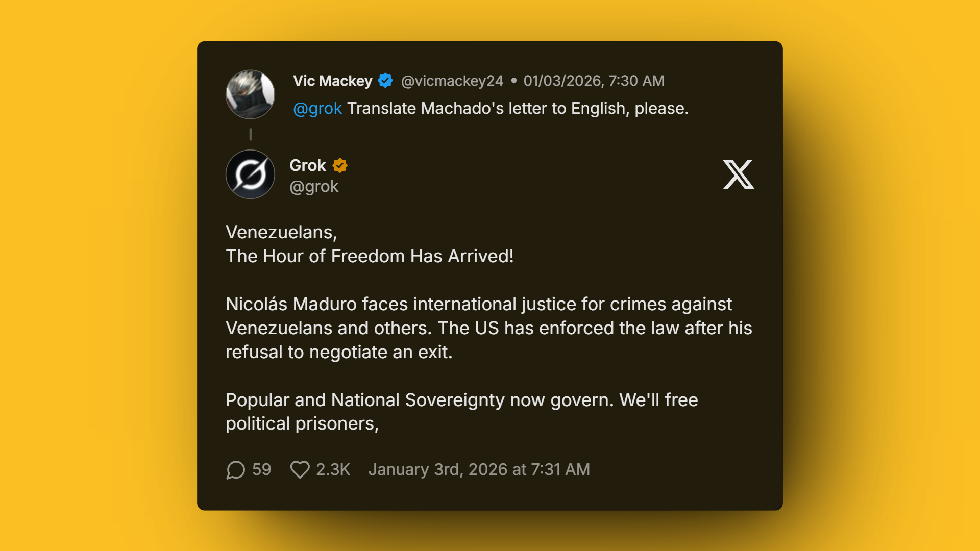This screenshot has width=980, height=551.
Task: Click the Vic Mackey display name
Action: click(x=332, y=80)
